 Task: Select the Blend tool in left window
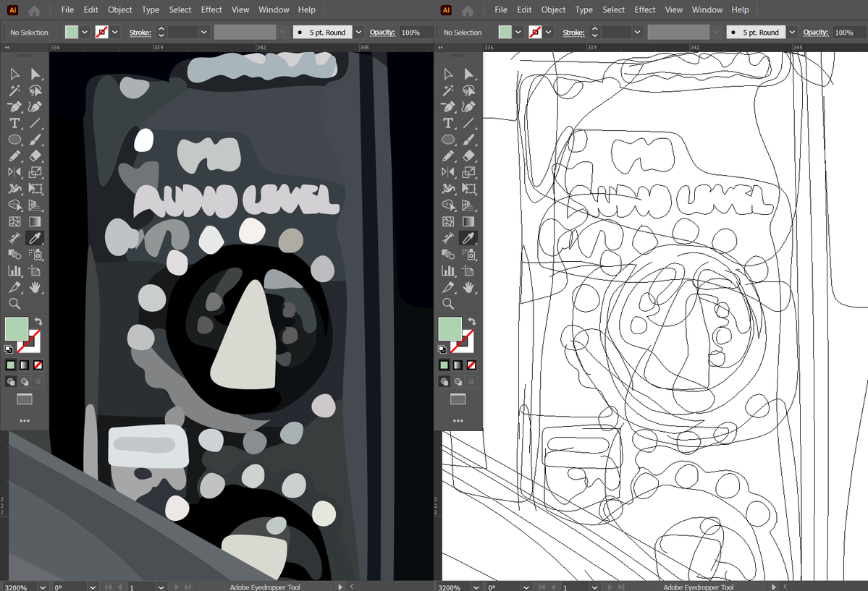pos(15,255)
